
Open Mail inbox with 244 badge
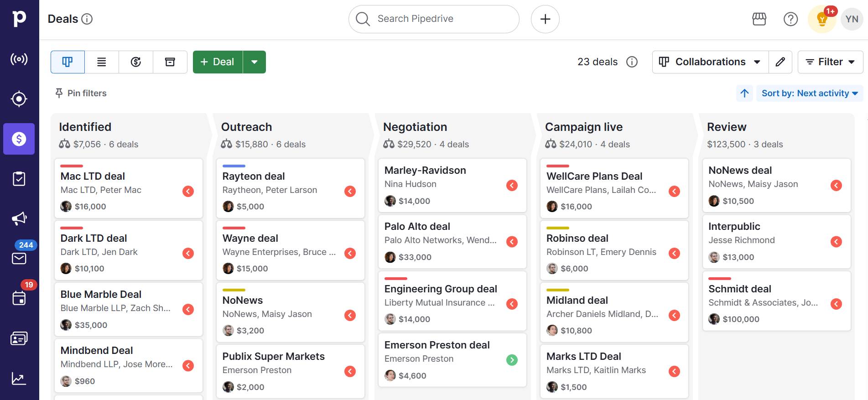19,258
